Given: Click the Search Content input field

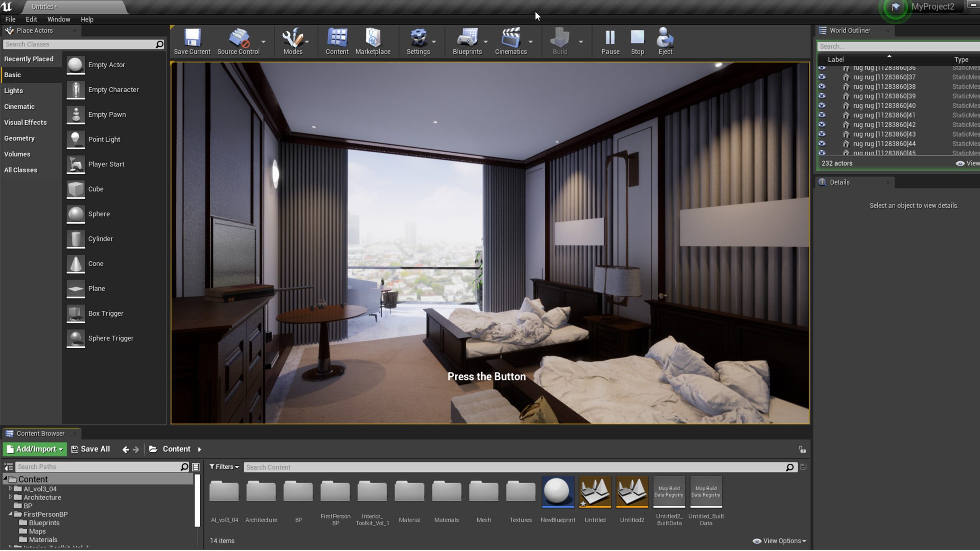Looking at the screenshot, I should pyautogui.click(x=513, y=467).
